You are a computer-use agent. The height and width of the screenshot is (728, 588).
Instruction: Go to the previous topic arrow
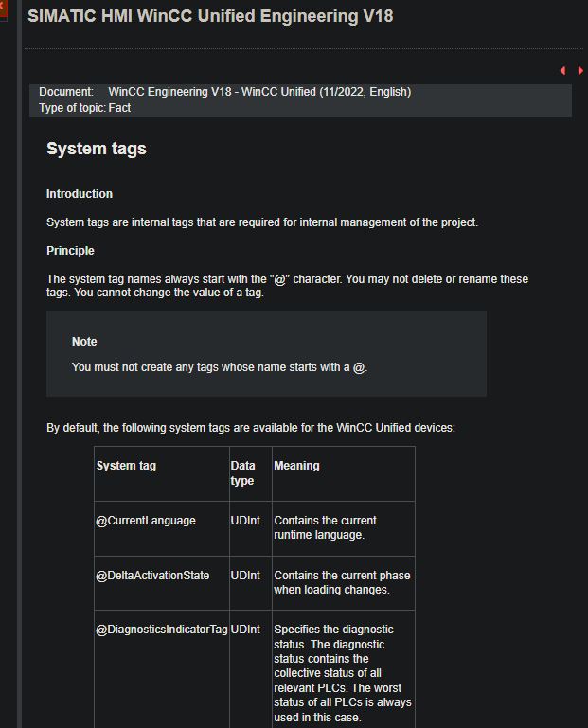coord(562,71)
